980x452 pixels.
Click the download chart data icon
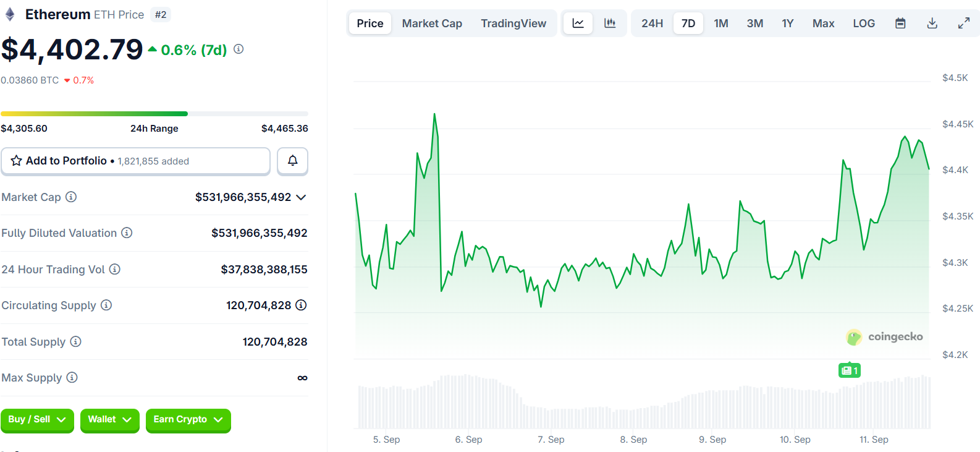click(932, 23)
